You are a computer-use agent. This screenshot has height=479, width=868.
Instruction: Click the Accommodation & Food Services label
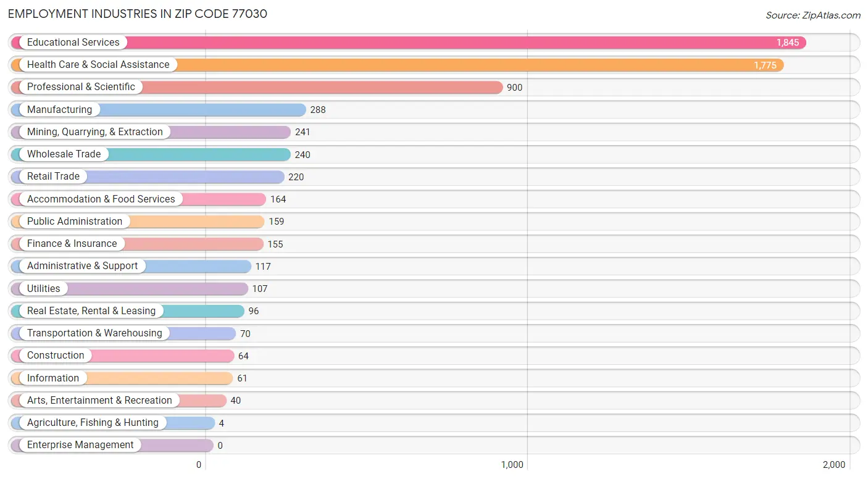(x=101, y=199)
